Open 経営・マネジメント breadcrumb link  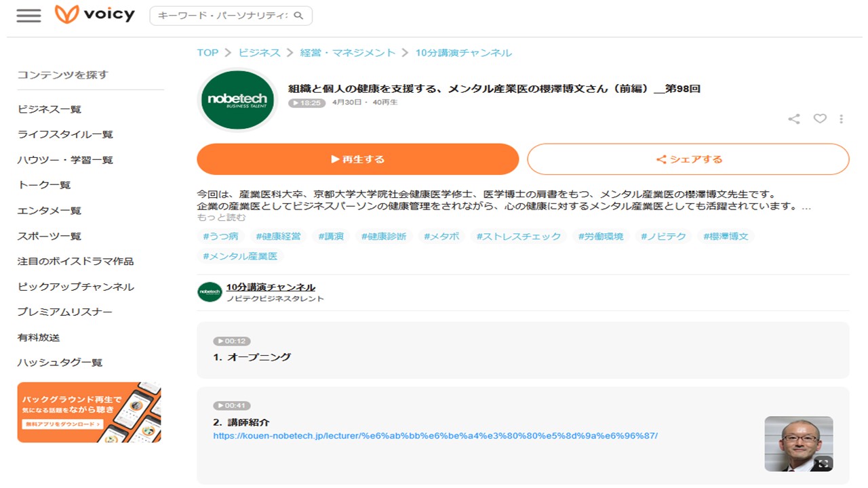(348, 53)
